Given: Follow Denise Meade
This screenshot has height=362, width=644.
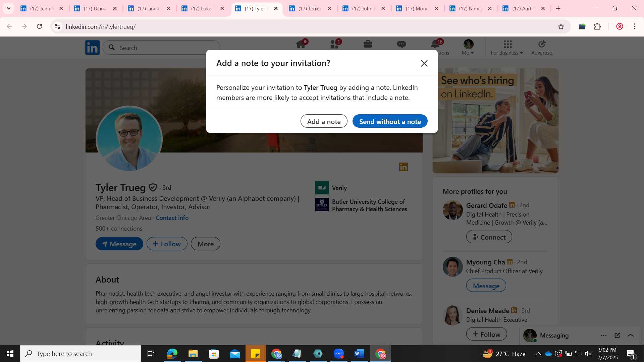Looking at the screenshot, I should [486, 334].
